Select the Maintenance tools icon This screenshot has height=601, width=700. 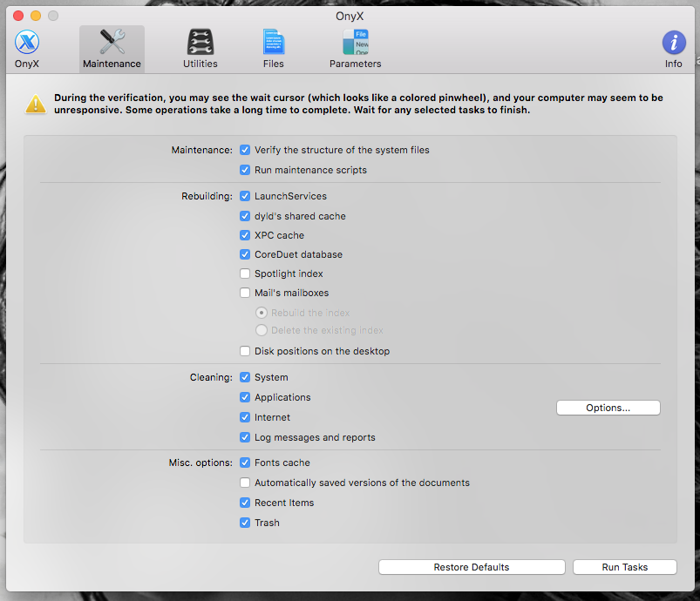click(112, 49)
